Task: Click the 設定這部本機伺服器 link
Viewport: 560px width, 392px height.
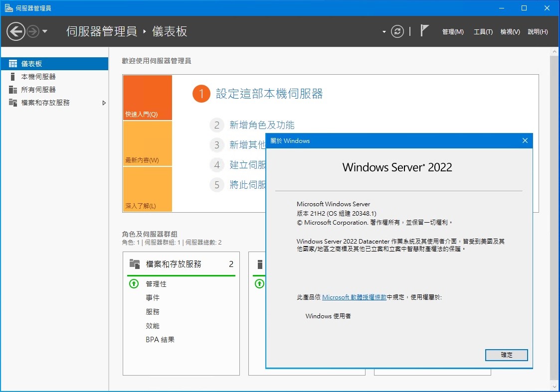Action: pos(269,94)
